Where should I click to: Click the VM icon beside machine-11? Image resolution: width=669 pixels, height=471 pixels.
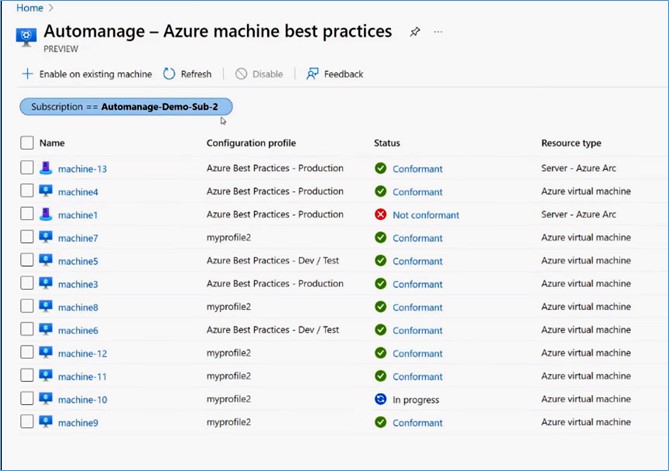46,375
